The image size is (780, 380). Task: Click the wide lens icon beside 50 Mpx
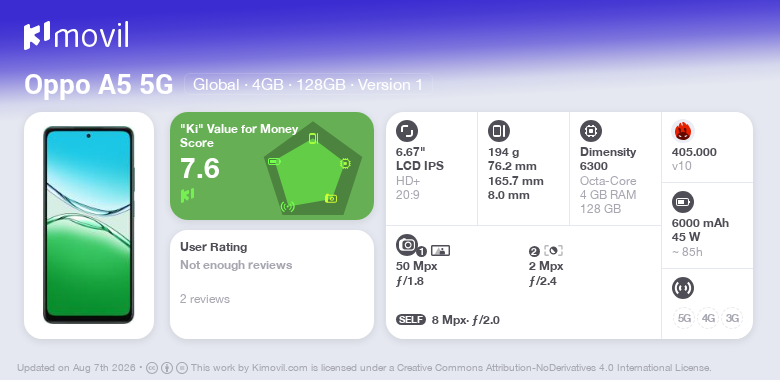click(440, 251)
